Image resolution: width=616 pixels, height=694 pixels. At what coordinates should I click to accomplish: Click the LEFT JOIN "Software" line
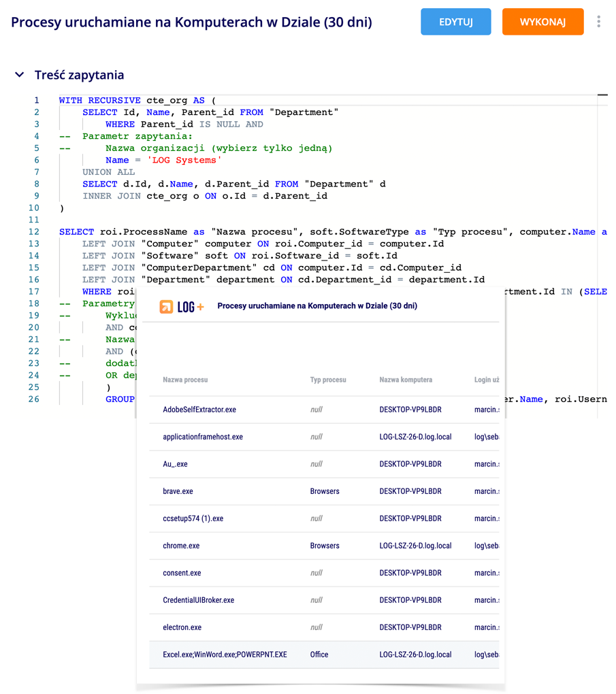[x=240, y=256]
